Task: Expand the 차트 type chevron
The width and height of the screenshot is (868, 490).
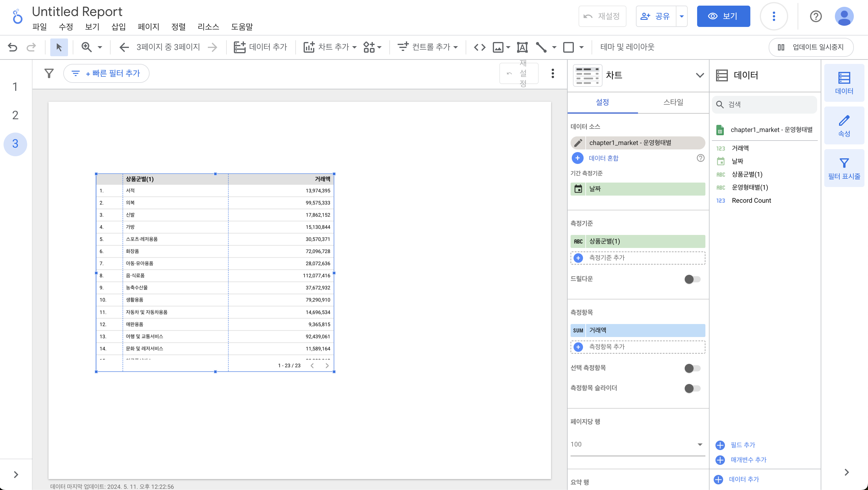Action: (x=699, y=75)
